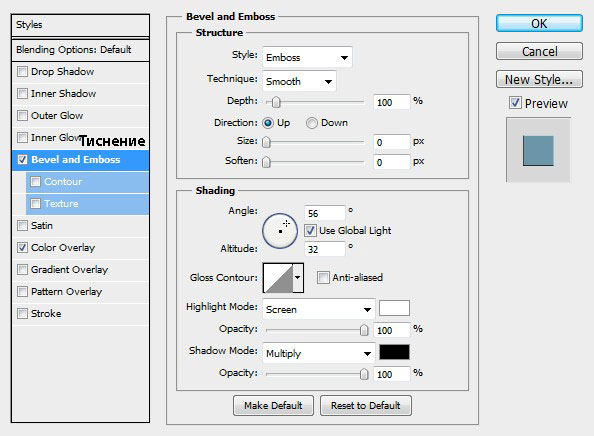Open Satin settings
The image size is (594, 436).
point(42,225)
